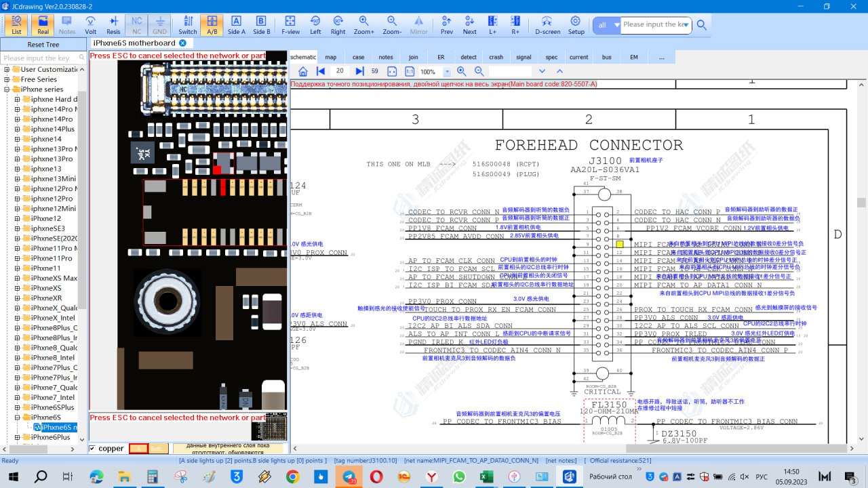Click the L+ toolbar icon
This screenshot has height=488, width=868.
(493, 25)
